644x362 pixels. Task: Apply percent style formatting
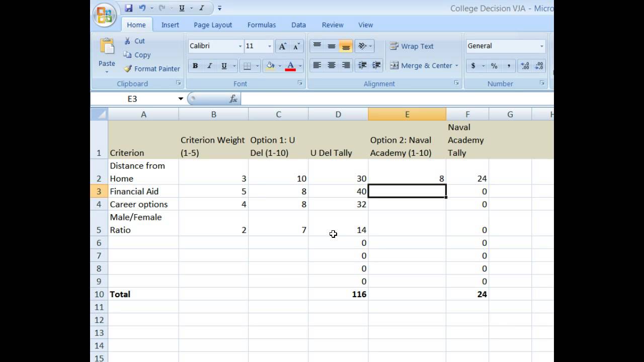(x=494, y=66)
